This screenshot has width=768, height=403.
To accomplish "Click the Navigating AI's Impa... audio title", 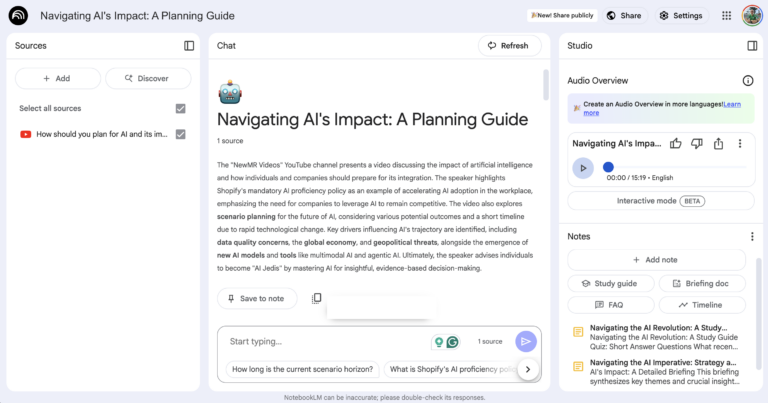I will tap(616, 143).
